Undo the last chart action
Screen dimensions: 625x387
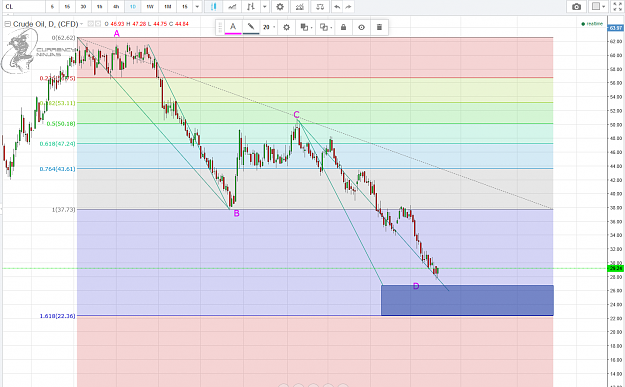[x=337, y=7]
